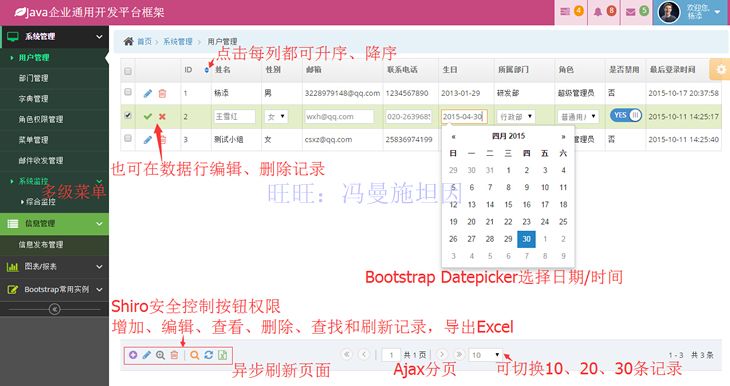Viewport: 730px width, 386px height.
Task: Open the orange settings gear tab
Action: click(x=720, y=69)
